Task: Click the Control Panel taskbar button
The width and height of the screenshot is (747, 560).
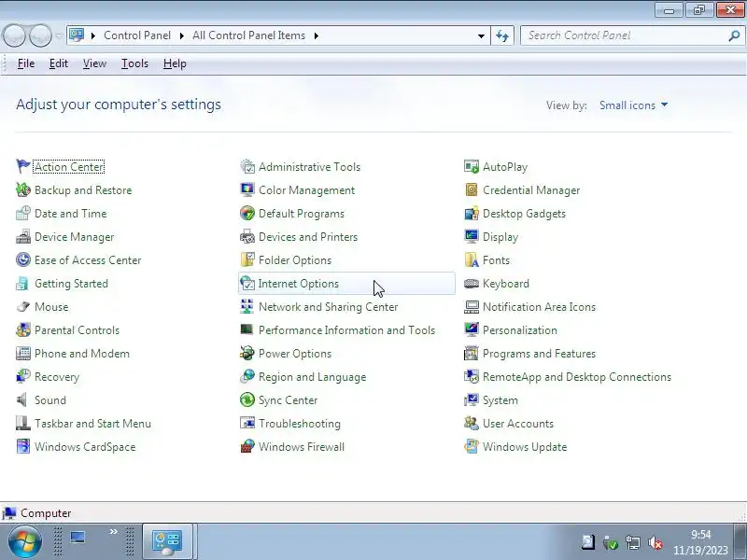Action: click(167, 541)
